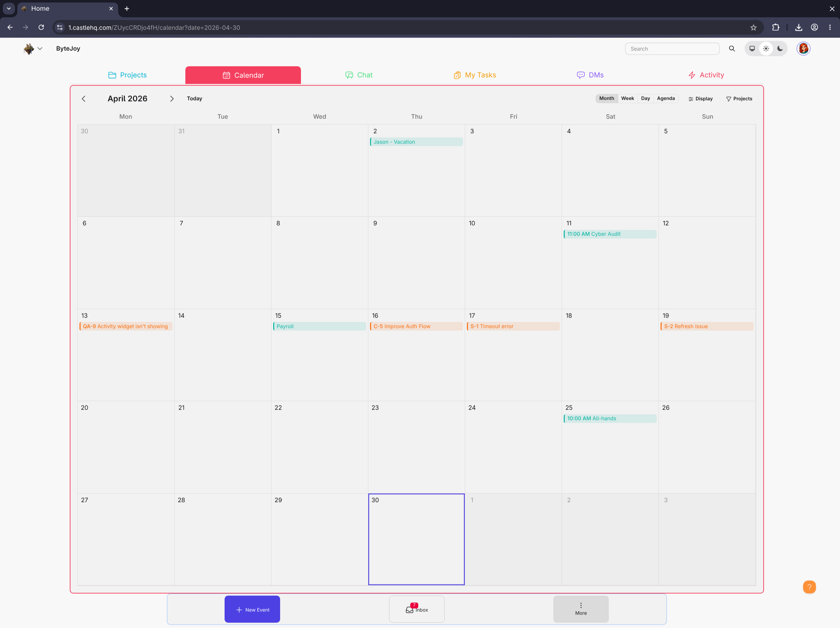
Task: Open the Display options menu
Action: click(x=700, y=99)
